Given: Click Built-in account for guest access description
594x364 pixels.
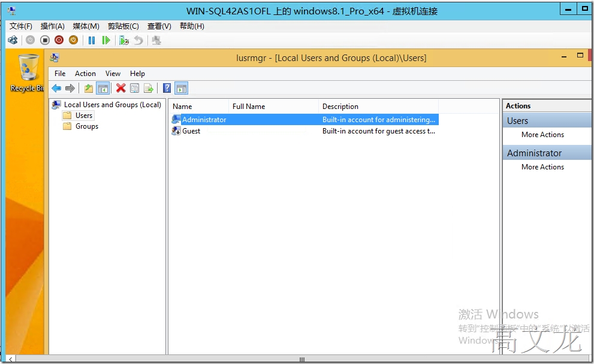Looking at the screenshot, I should [379, 131].
